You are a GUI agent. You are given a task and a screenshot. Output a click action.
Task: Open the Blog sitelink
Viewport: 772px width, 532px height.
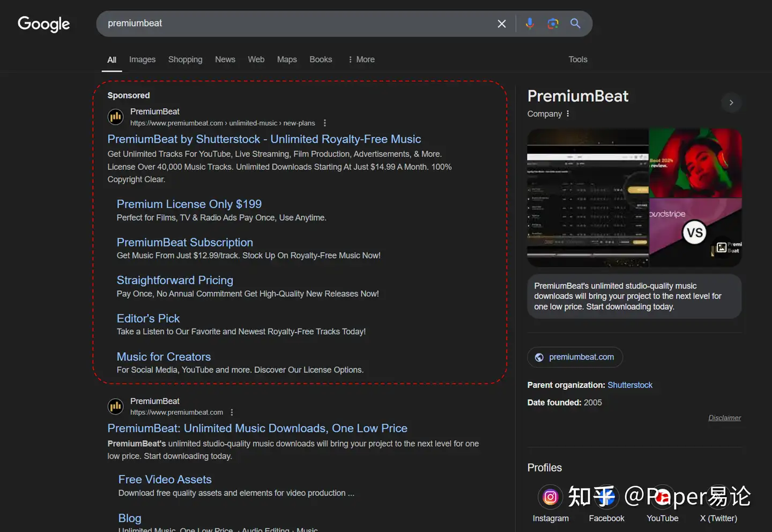point(130,518)
